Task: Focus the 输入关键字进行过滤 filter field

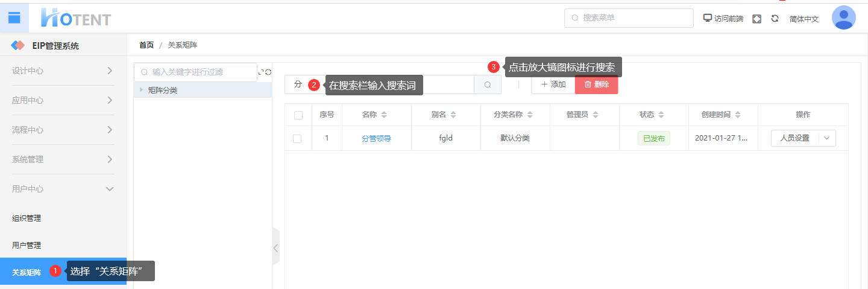Action: pos(195,72)
